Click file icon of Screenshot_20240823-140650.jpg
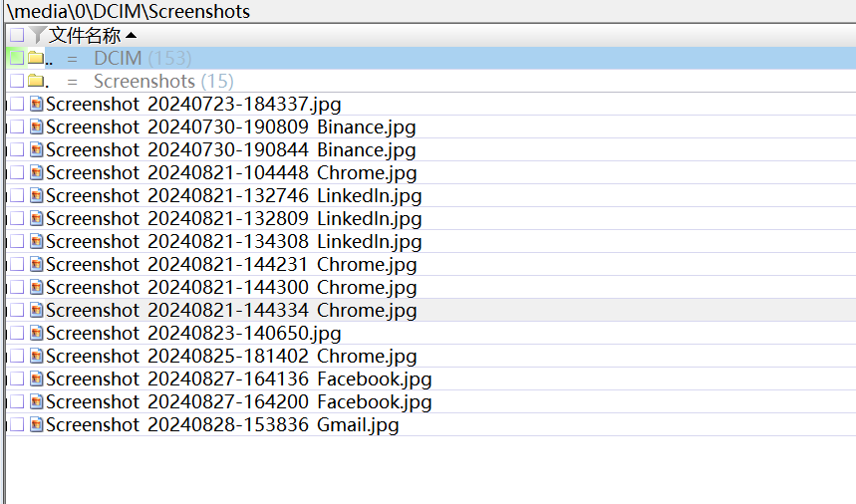This screenshot has height=504, width=856. pos(37,334)
